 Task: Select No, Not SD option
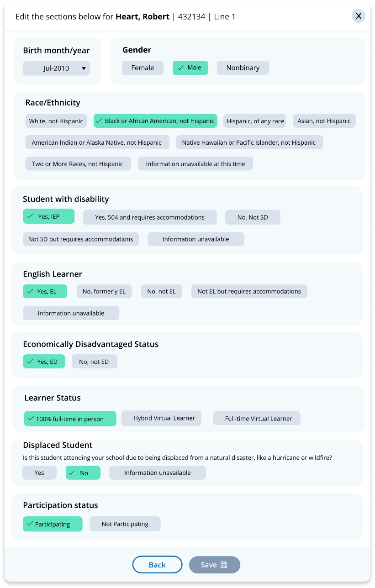252,217
